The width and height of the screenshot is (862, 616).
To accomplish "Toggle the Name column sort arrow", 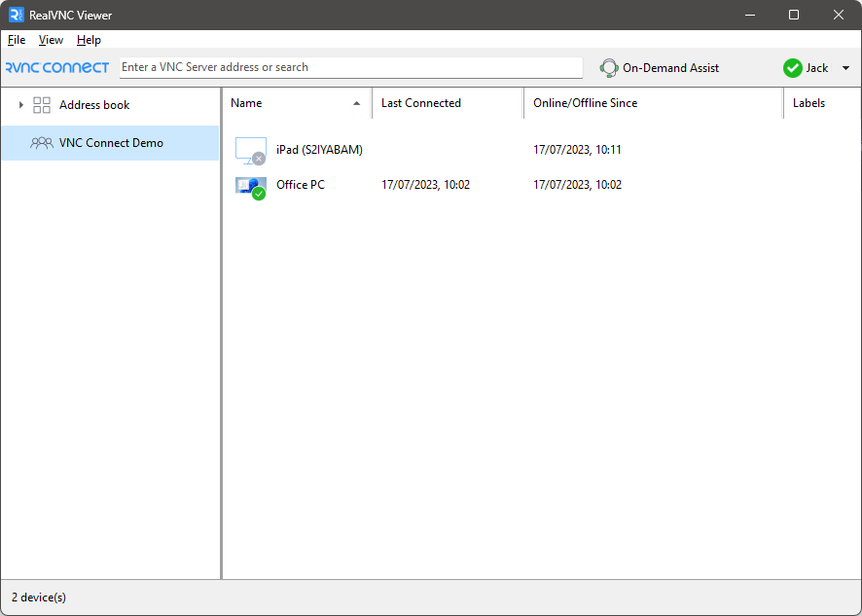I will [357, 103].
